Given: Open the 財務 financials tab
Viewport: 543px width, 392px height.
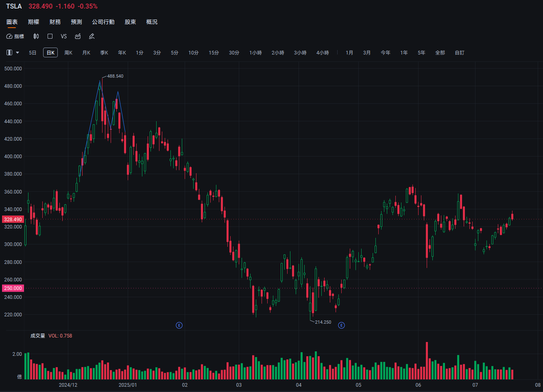Looking at the screenshot, I should (55, 22).
